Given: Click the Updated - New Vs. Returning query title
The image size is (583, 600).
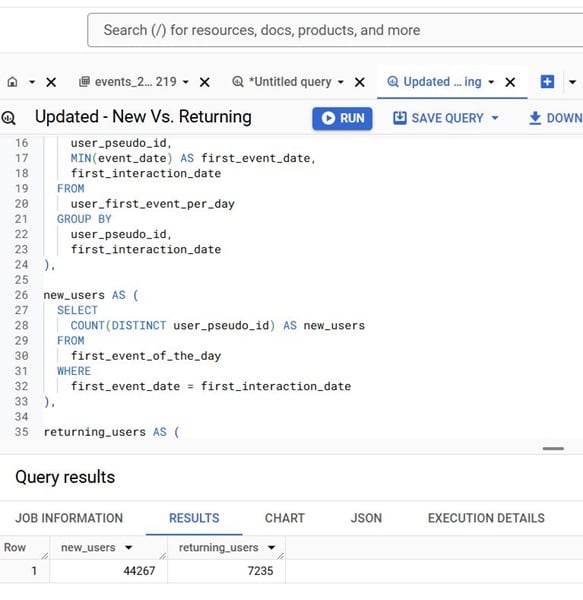Looking at the screenshot, I should 143,117.
